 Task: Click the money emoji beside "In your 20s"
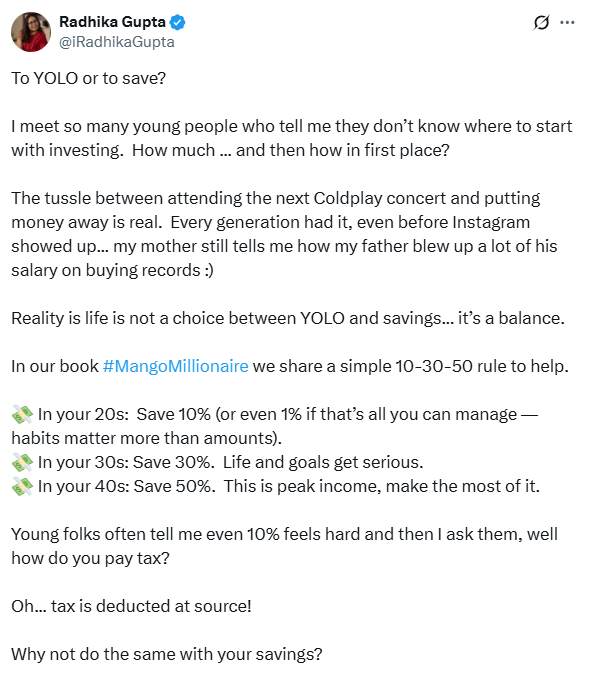[x=22, y=415]
